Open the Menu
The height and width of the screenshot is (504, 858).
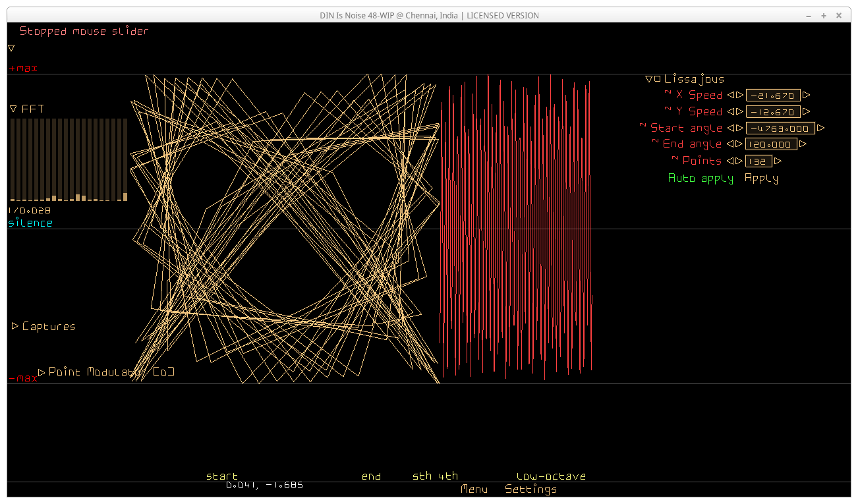474,489
